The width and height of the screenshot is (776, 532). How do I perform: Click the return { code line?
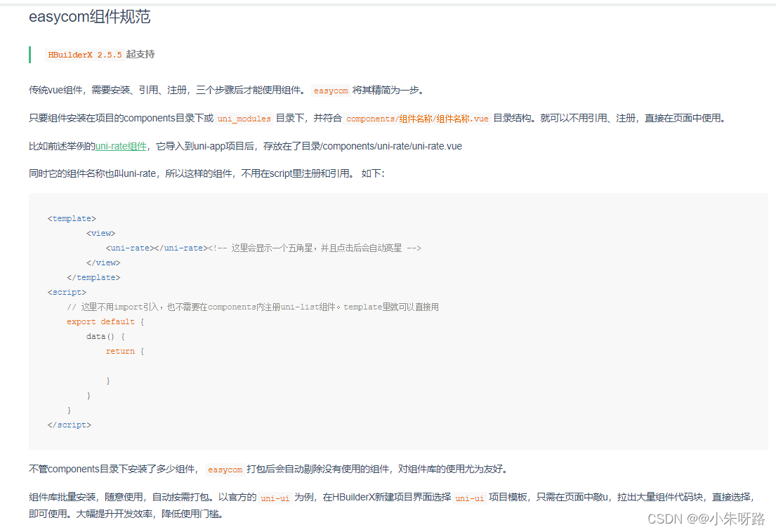(125, 351)
